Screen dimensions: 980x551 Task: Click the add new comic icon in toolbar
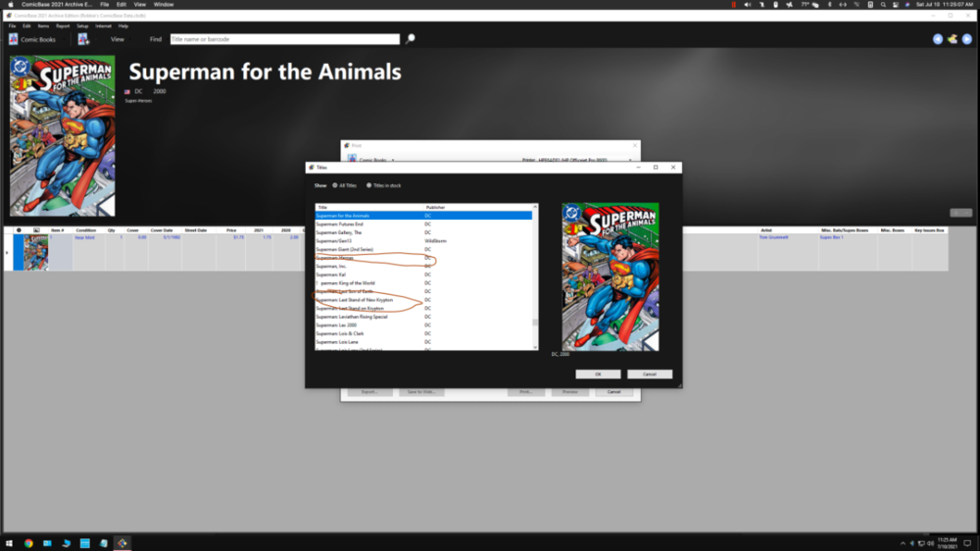point(83,39)
